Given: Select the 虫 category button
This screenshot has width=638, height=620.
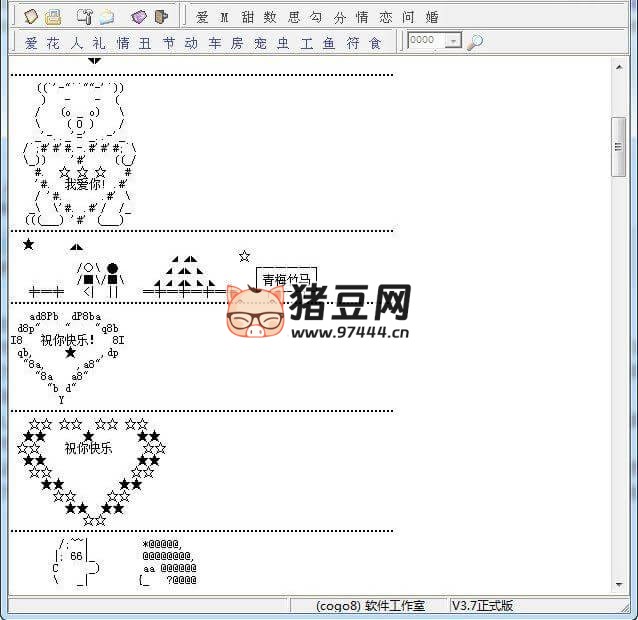Looking at the screenshot, I should [283, 42].
